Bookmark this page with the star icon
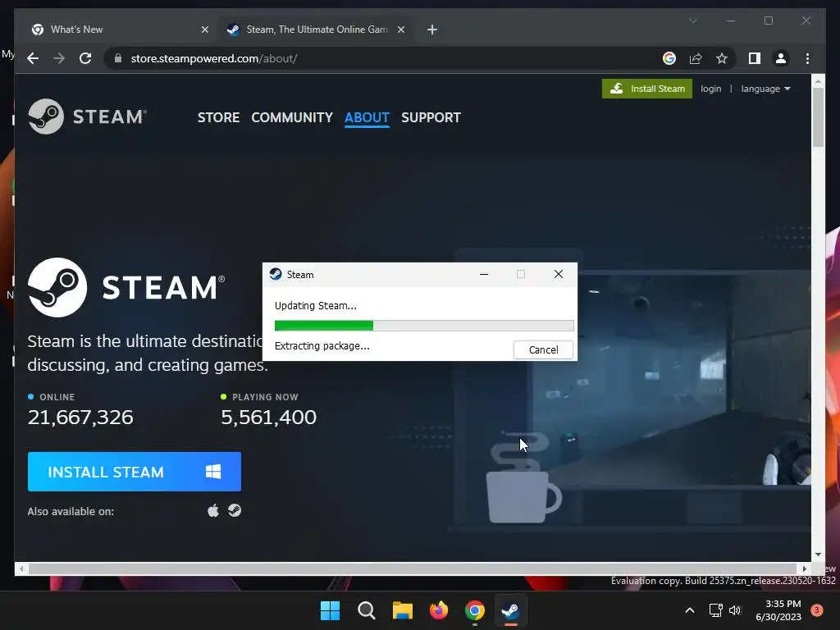 coord(722,58)
